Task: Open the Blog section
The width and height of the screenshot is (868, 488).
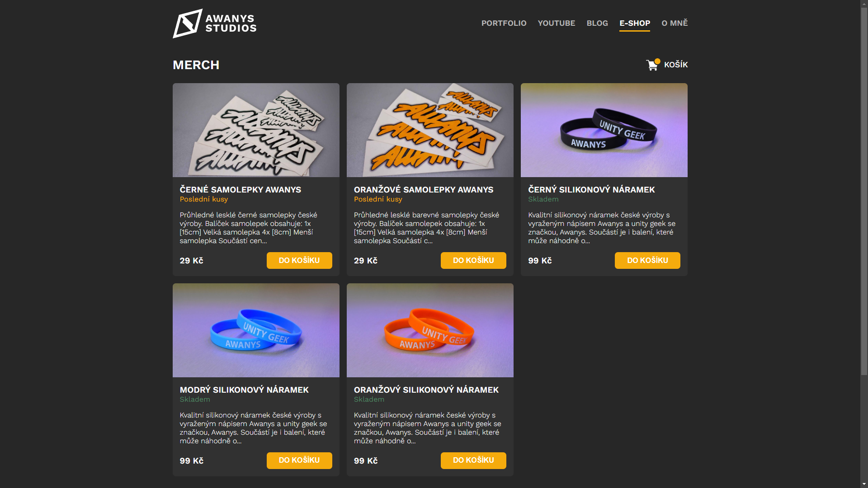Action: coord(597,23)
